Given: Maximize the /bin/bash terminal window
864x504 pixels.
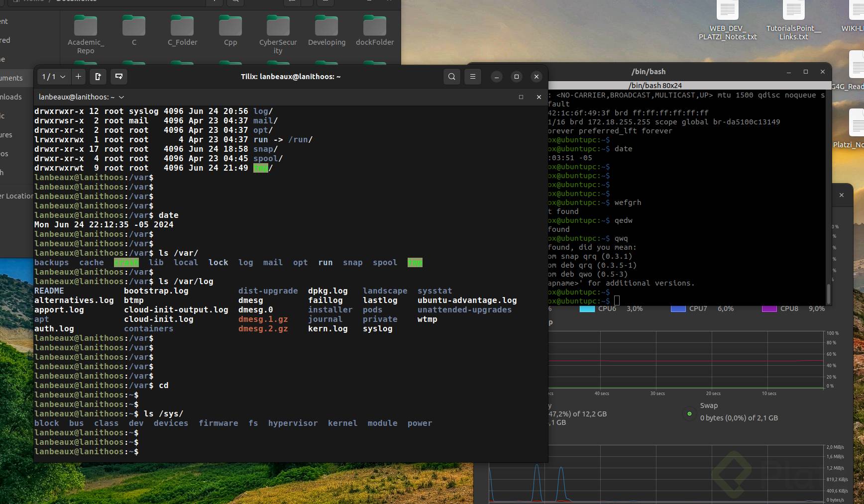Looking at the screenshot, I should point(806,72).
